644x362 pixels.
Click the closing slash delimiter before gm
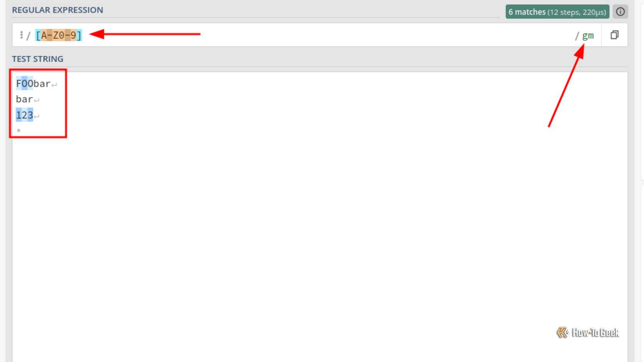click(577, 36)
